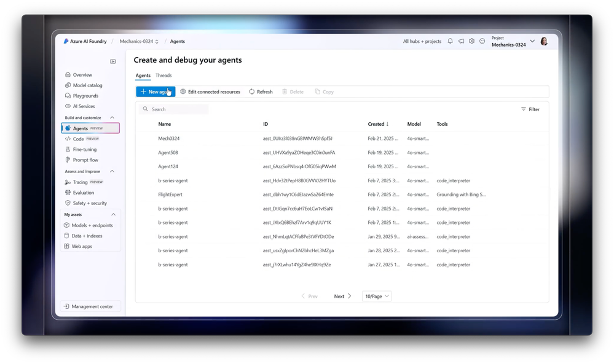This screenshot has width=614, height=364.
Task: Open the Mechanics-0324 breadcrumb project switcher
Action: point(139,41)
